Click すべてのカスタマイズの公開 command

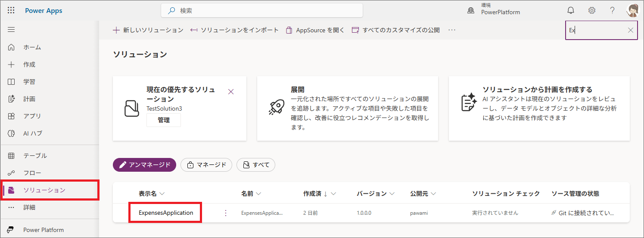[396, 30]
